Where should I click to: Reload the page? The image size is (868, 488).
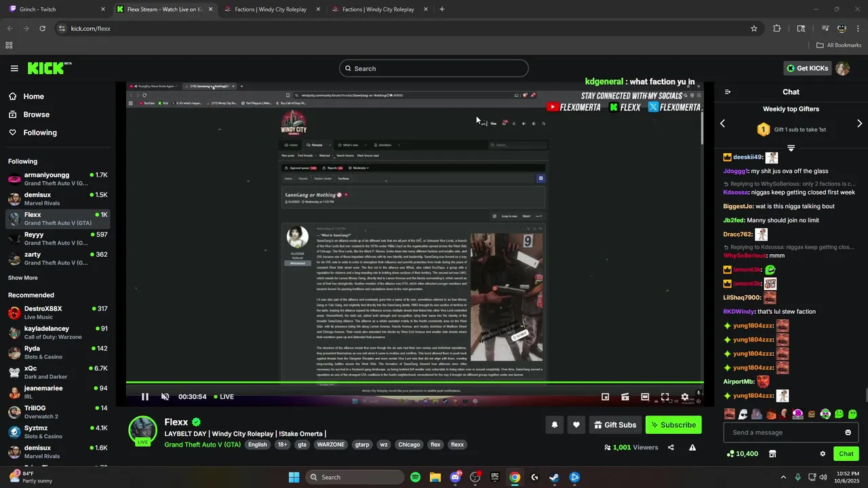42,28
